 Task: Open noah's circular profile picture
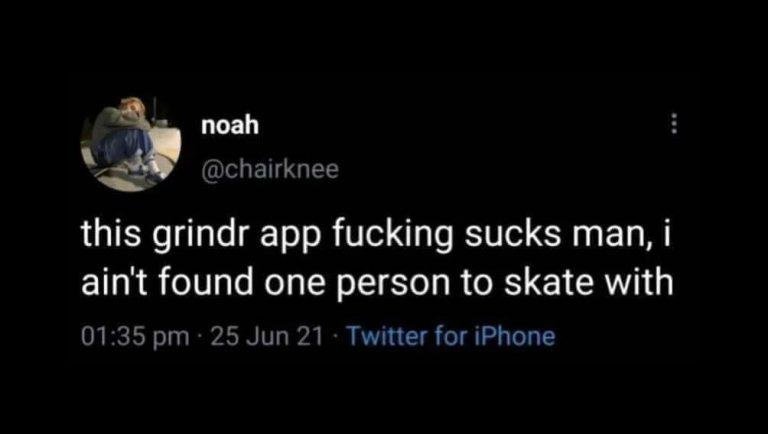click(x=131, y=144)
